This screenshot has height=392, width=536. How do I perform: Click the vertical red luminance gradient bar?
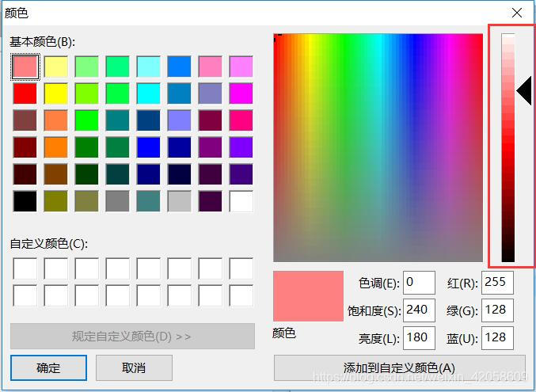point(508,148)
